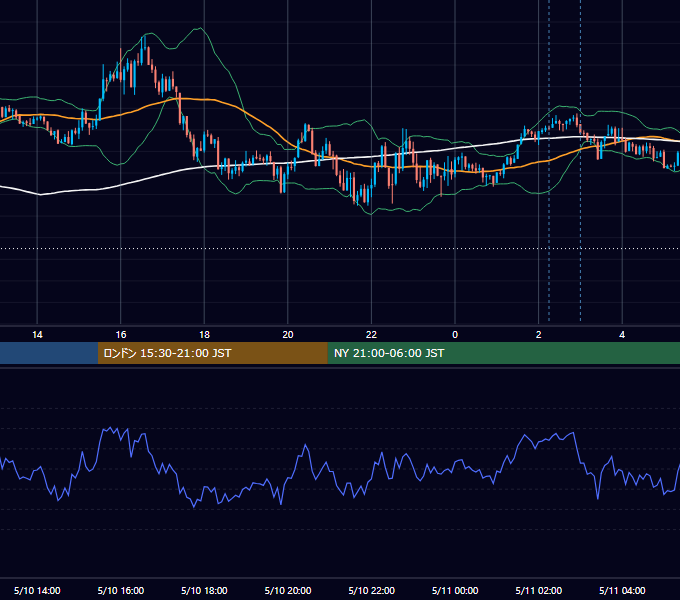Click the 5/11 04:00 time label
This screenshot has width=680, height=600.
click(622, 590)
